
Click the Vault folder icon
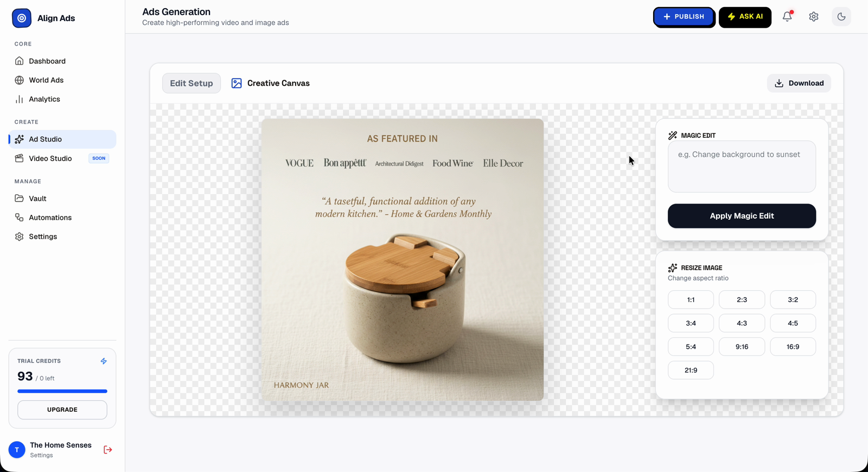coord(20,199)
